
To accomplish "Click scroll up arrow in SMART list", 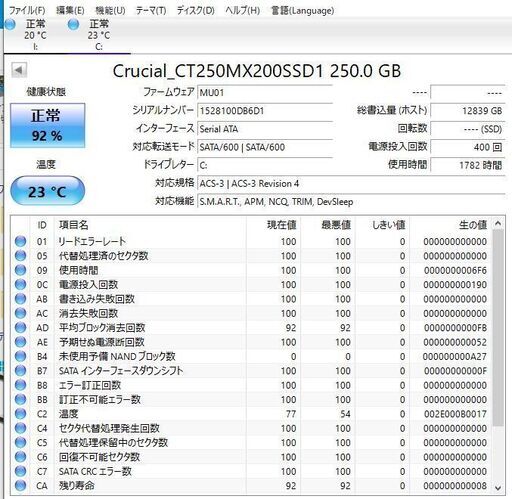I will coord(498,223).
